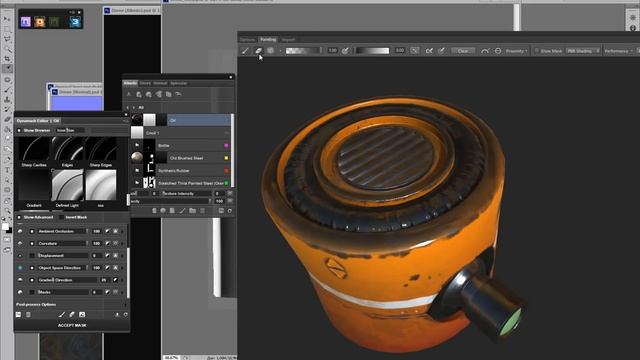Open the Proximity dropdown
This screenshot has height=360, width=640.
[516, 51]
